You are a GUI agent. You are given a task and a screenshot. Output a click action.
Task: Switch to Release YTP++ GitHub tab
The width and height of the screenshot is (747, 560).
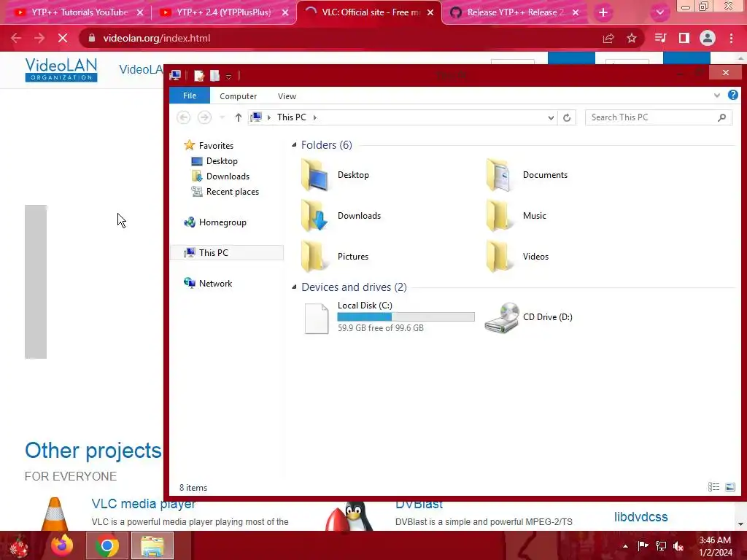[514, 12]
